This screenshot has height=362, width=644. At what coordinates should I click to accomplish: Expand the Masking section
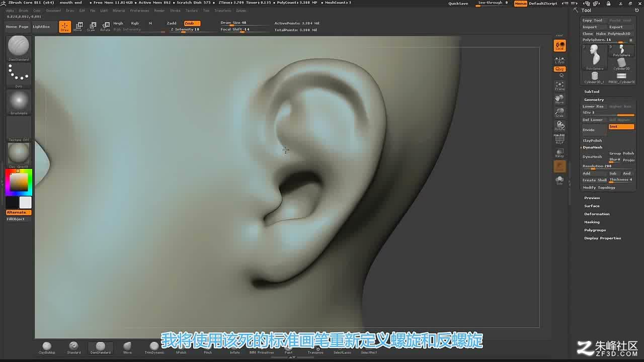pyautogui.click(x=592, y=222)
